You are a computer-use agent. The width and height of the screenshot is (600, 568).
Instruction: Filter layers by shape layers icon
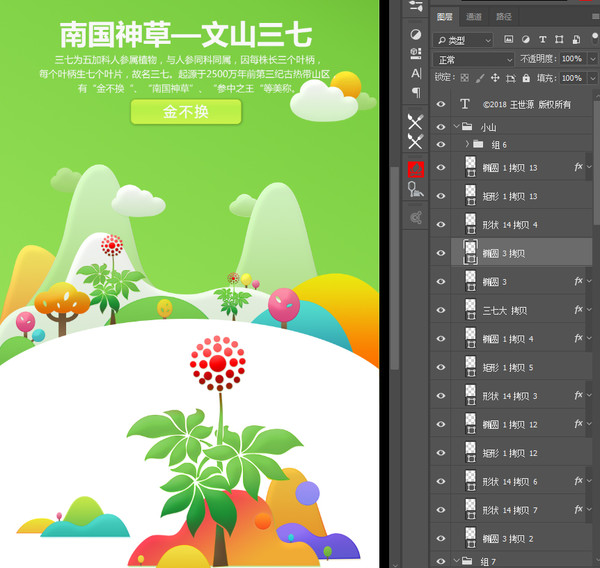559,39
